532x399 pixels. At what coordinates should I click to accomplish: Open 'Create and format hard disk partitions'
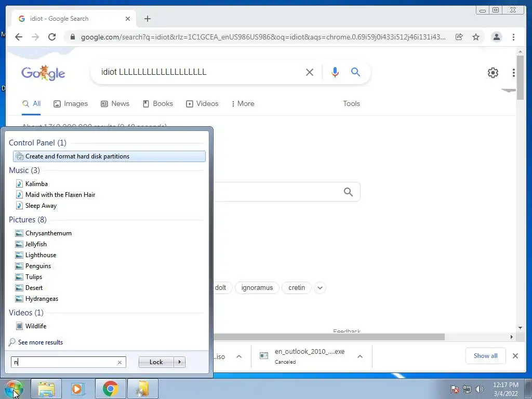[x=109, y=156]
